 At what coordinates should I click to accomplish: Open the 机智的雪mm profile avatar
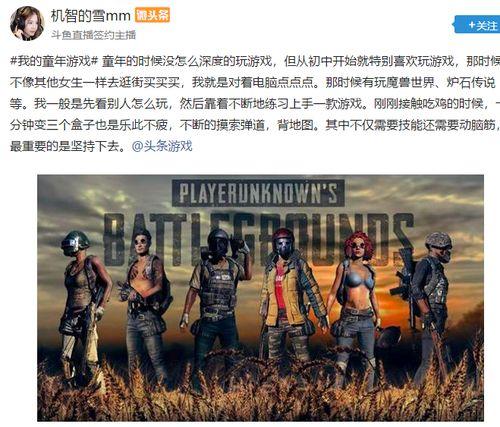pos(27,23)
